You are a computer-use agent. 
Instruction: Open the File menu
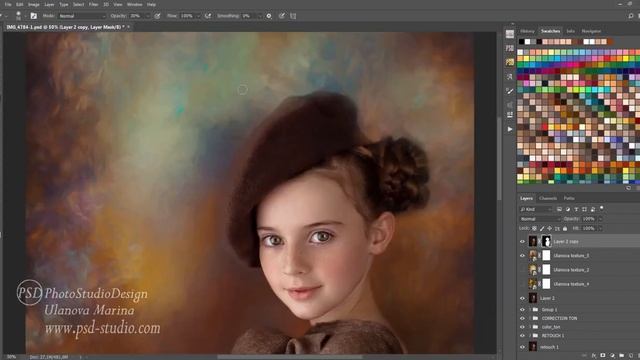8,4
